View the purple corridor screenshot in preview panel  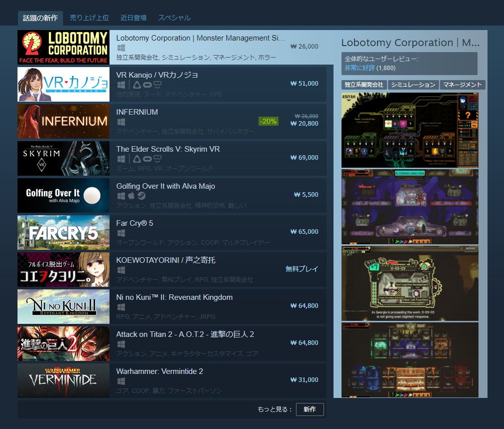tap(410, 207)
